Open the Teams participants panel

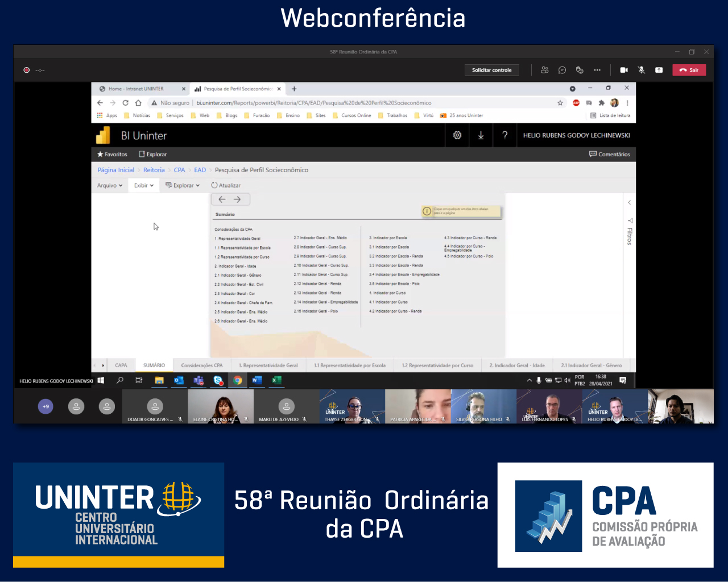click(544, 70)
